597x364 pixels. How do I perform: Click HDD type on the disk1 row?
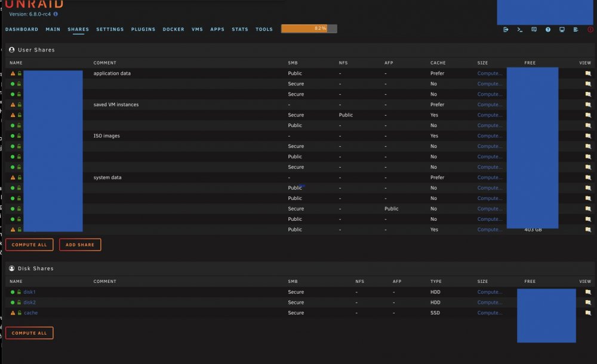point(436,292)
